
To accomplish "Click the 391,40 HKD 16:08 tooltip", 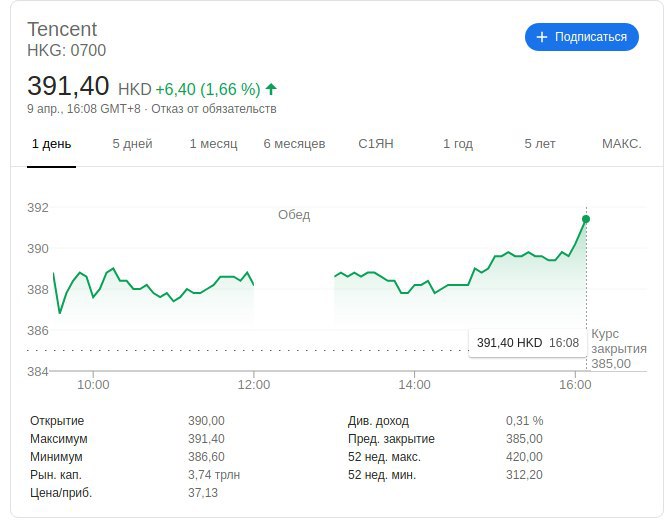I will [528, 343].
